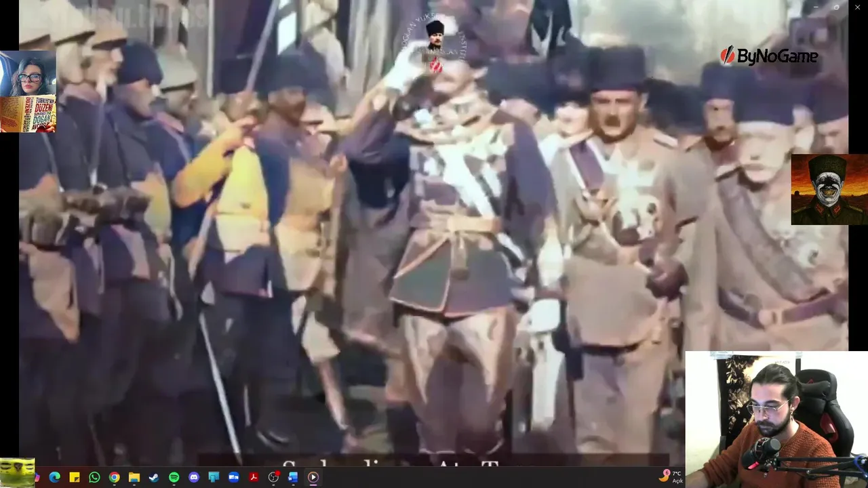Launch Steam from the taskbar
This screenshot has height=488, width=868.
point(154,477)
